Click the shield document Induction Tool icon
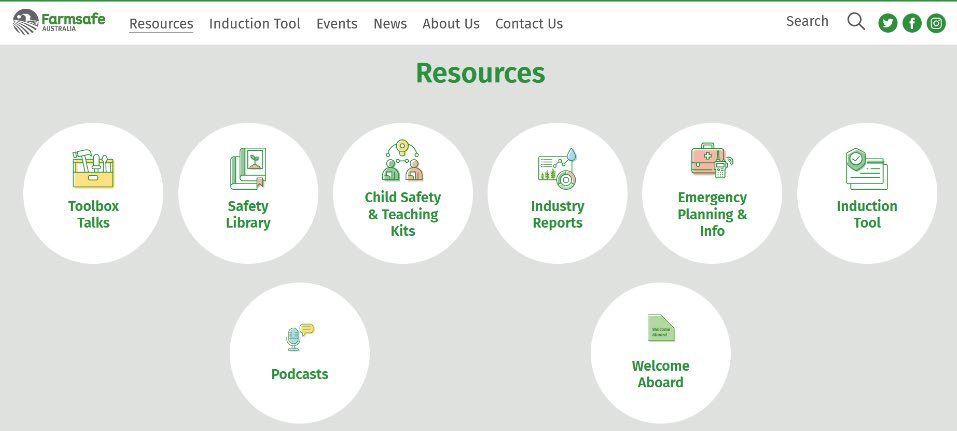 (x=867, y=169)
